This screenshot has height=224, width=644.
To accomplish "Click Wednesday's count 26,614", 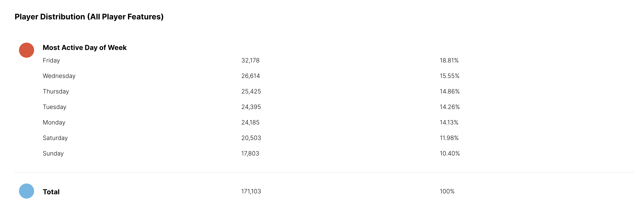I will 251,76.
